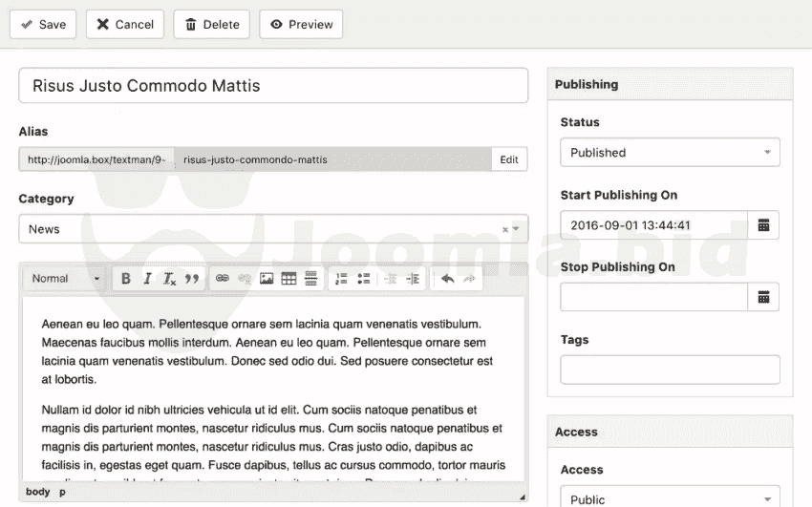Screen dimensions: 812x507
Task: Toggle the numbered list
Action: point(342,279)
